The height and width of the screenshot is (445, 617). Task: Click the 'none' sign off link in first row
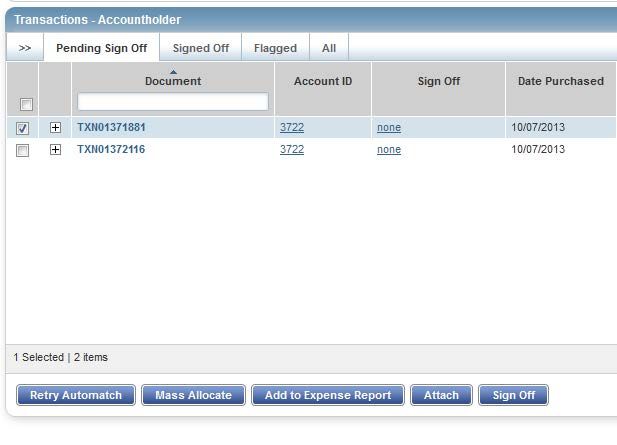(x=389, y=128)
